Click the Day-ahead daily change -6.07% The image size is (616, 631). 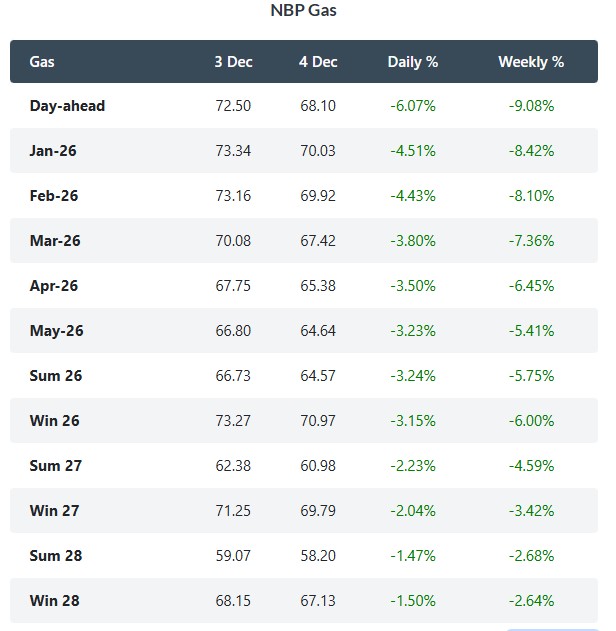click(x=413, y=106)
